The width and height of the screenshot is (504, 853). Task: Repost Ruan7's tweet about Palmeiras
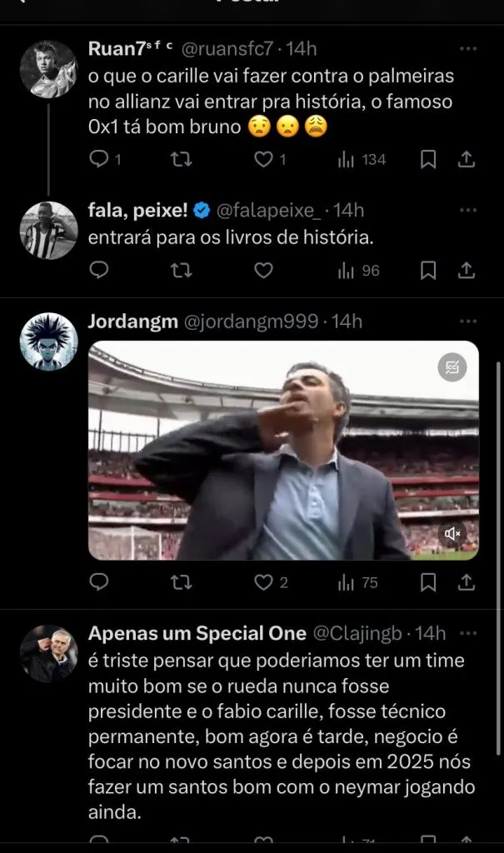click(x=180, y=158)
